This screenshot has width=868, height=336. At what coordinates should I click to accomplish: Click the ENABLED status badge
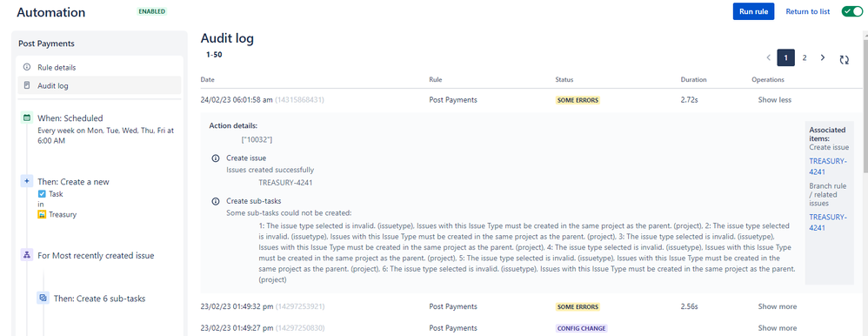click(x=151, y=11)
